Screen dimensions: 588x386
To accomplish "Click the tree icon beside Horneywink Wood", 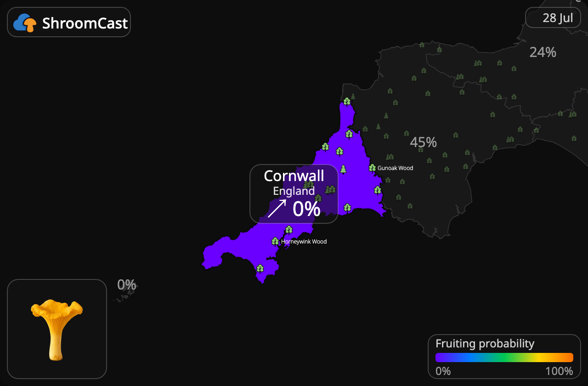I will [x=275, y=241].
